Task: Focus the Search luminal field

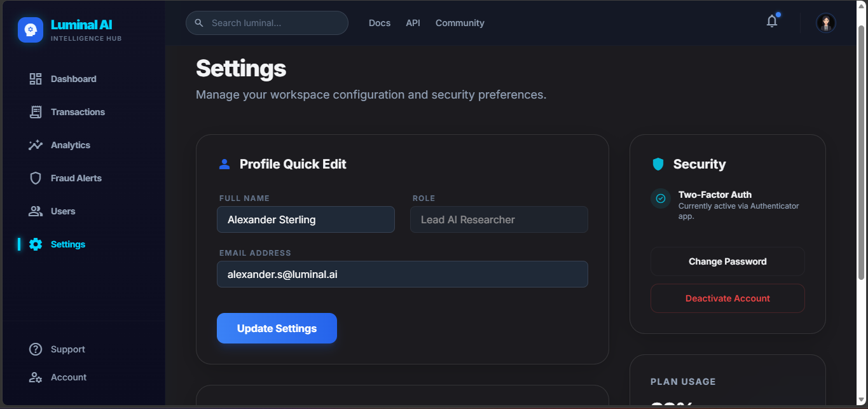Action: 267,23
